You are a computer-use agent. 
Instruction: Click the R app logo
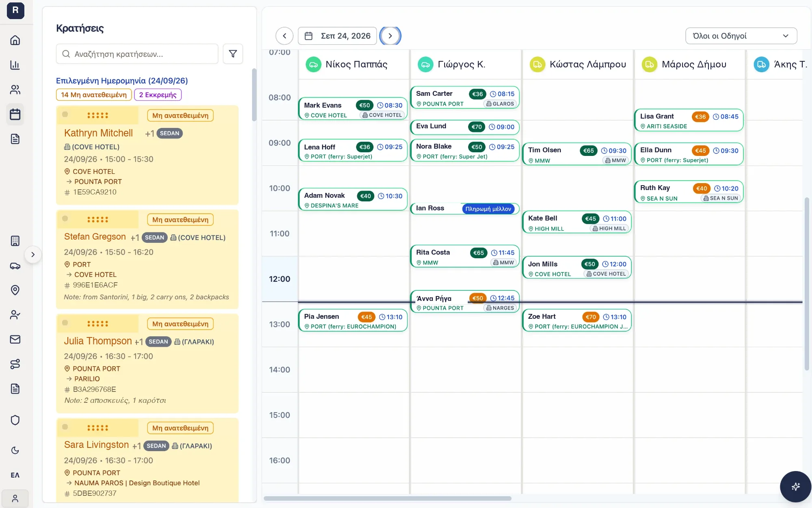[15, 10]
